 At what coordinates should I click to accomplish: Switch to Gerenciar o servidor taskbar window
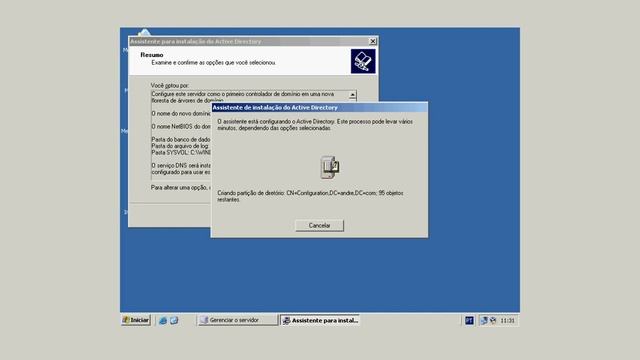[x=237, y=320]
